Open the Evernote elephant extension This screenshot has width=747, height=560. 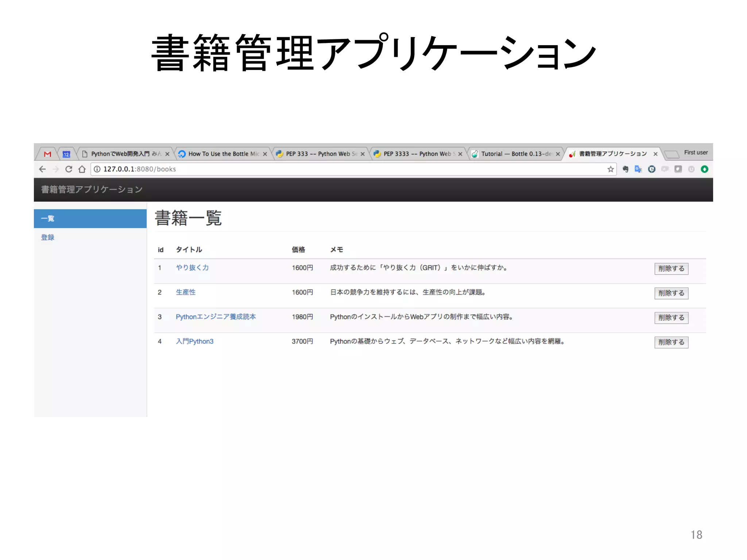(625, 169)
